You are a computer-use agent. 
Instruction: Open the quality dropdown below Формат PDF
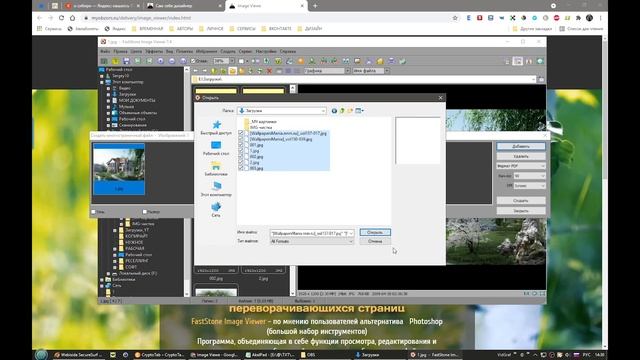click(529, 176)
